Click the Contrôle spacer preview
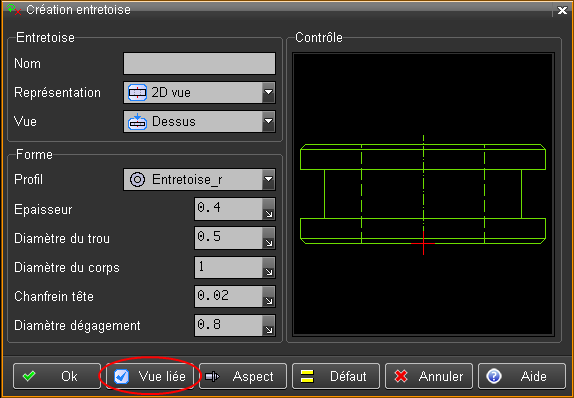 point(423,194)
